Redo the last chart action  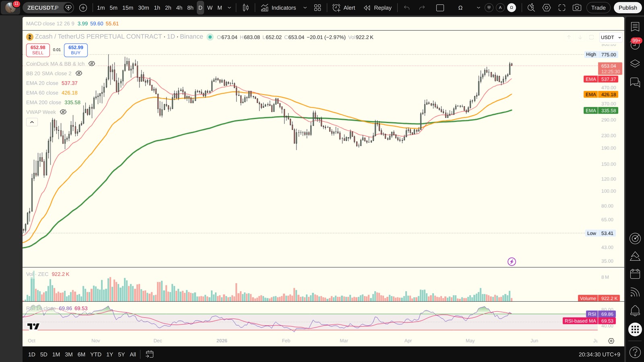tap(422, 8)
